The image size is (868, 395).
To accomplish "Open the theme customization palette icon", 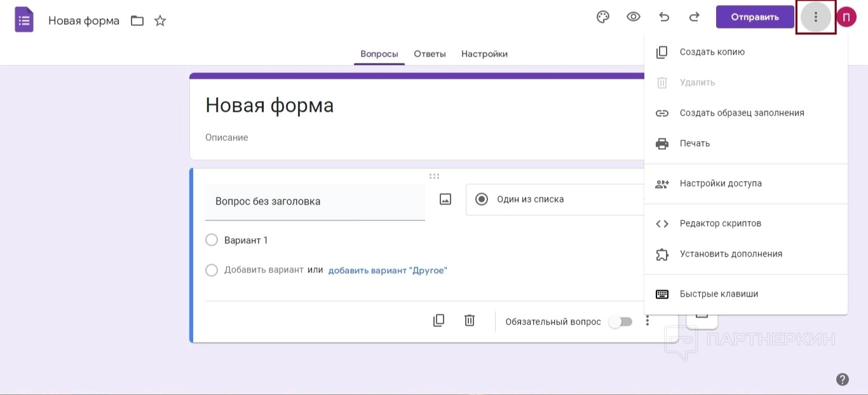I will pyautogui.click(x=602, y=17).
